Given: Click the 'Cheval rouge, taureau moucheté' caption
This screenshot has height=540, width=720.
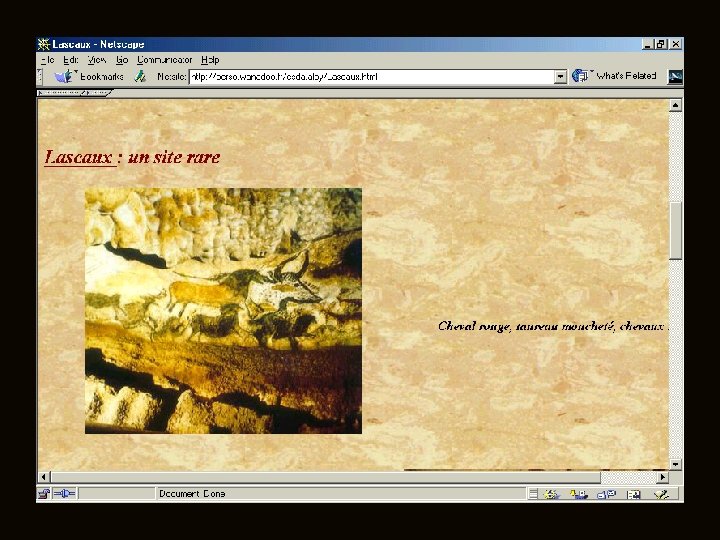Looking at the screenshot, I should (x=526, y=326).
